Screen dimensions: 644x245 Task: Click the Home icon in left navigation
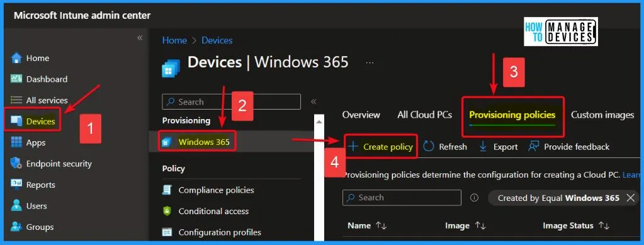[16, 58]
